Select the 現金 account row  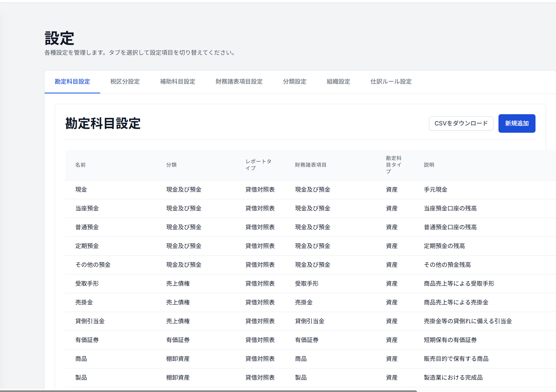[81, 190]
